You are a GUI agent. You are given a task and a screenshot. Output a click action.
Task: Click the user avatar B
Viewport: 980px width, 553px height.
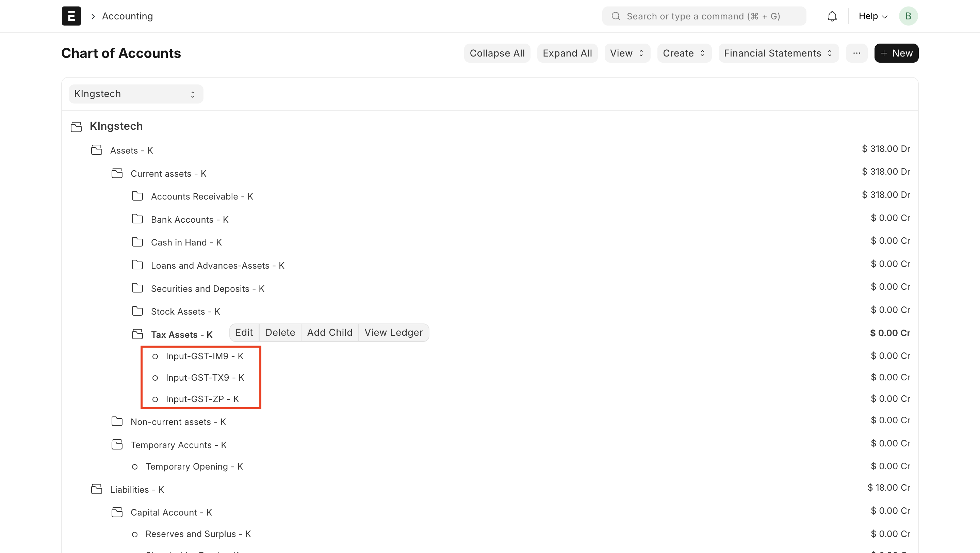(x=908, y=16)
